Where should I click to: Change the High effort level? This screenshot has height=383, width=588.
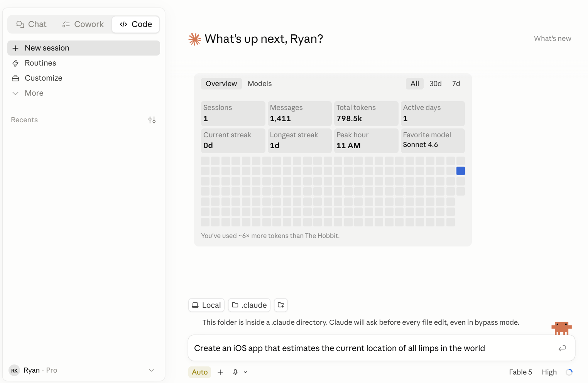click(x=549, y=372)
